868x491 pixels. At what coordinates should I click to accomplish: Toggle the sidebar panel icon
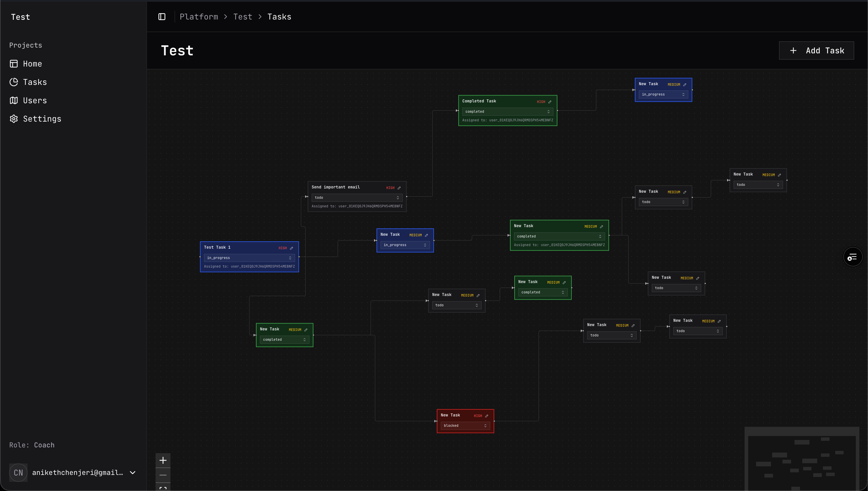click(162, 17)
